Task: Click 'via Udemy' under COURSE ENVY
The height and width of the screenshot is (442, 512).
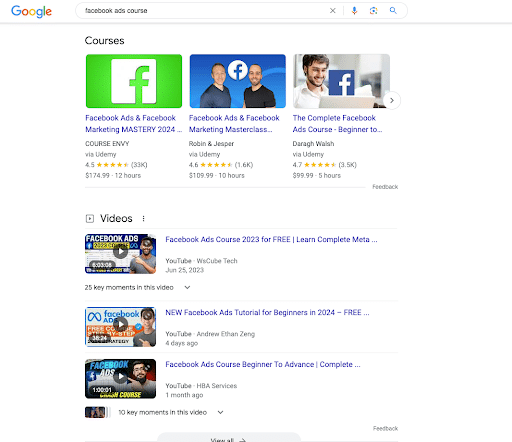Action: (101, 154)
